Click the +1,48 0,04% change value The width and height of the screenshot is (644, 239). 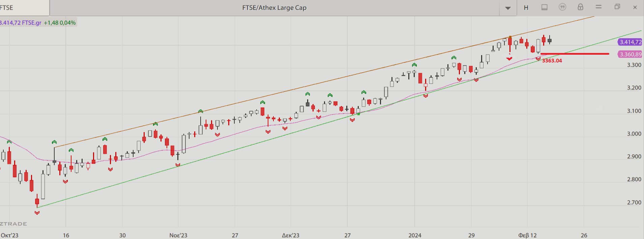click(x=60, y=23)
